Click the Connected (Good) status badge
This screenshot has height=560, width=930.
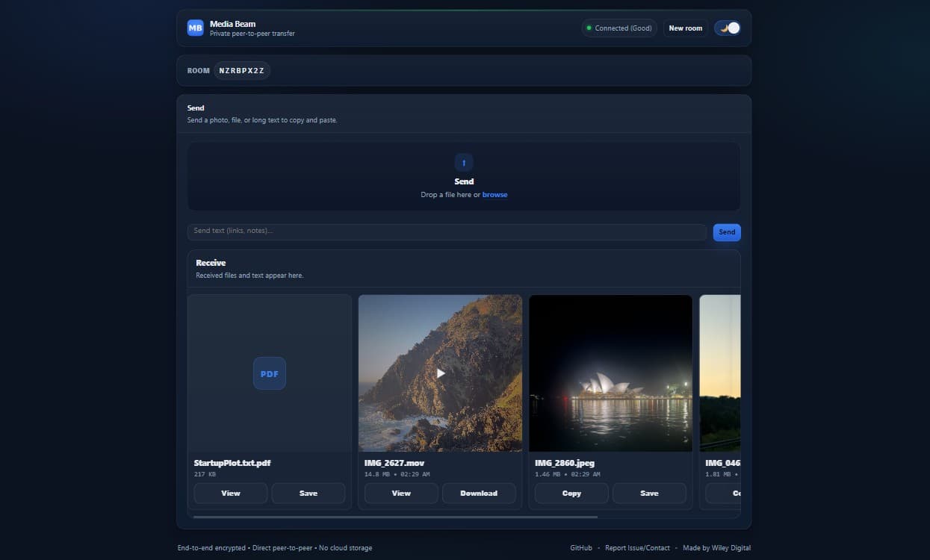pos(619,28)
